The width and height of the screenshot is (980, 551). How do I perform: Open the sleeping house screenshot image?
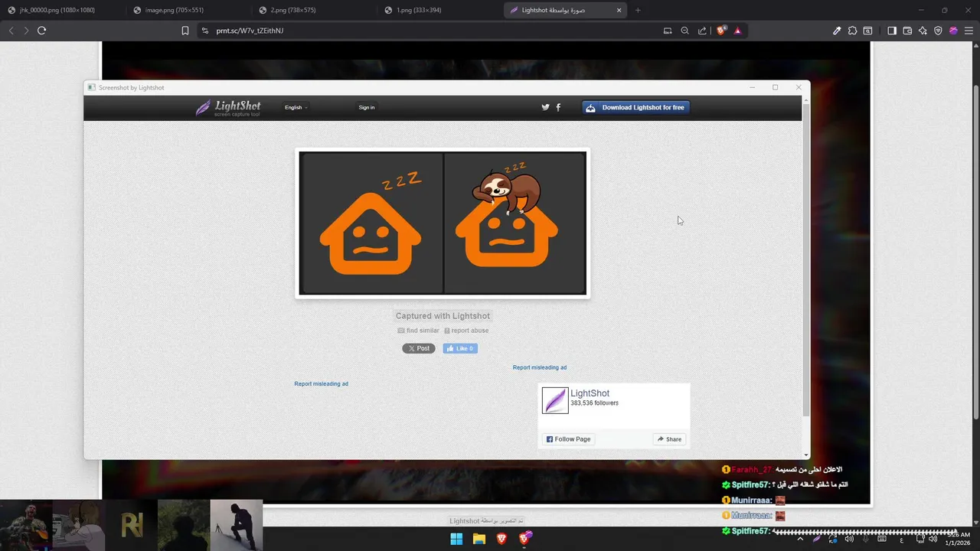443,223
